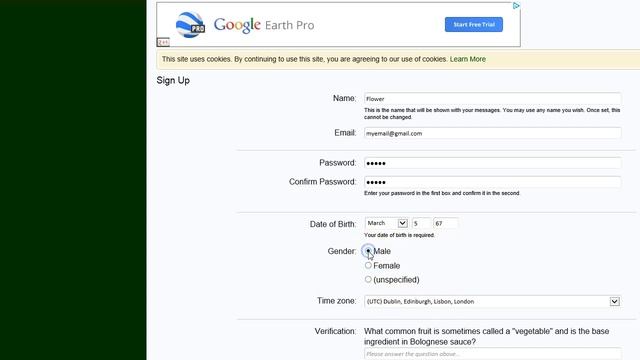Open the Time zone dropdown
This screenshot has width=640, height=360.
pyautogui.click(x=492, y=301)
